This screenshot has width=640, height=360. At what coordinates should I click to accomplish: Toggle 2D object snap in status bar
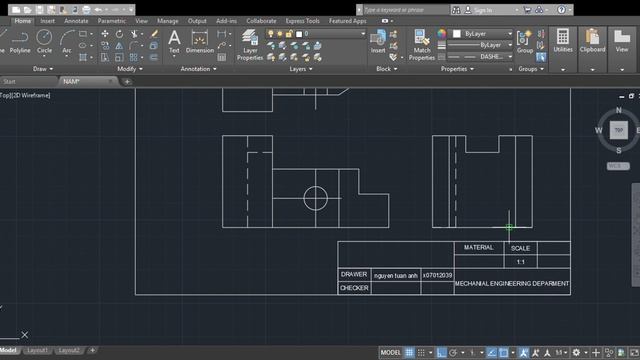point(504,352)
